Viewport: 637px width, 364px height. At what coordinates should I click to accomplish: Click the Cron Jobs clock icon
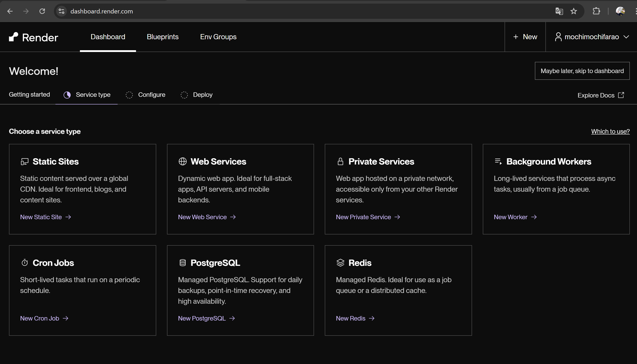click(x=24, y=262)
